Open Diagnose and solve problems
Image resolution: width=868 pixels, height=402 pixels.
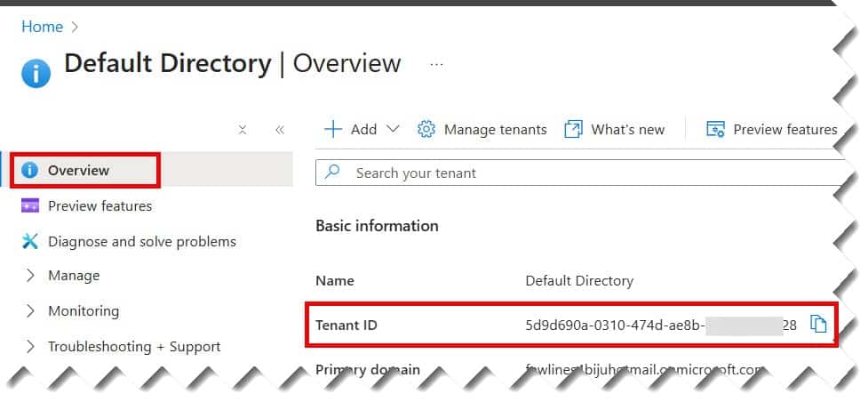pyautogui.click(x=142, y=242)
